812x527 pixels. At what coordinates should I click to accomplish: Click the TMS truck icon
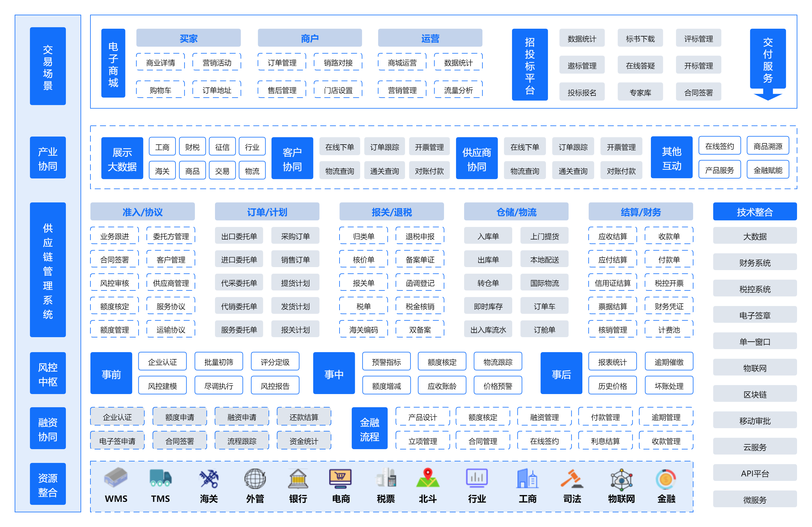160,478
